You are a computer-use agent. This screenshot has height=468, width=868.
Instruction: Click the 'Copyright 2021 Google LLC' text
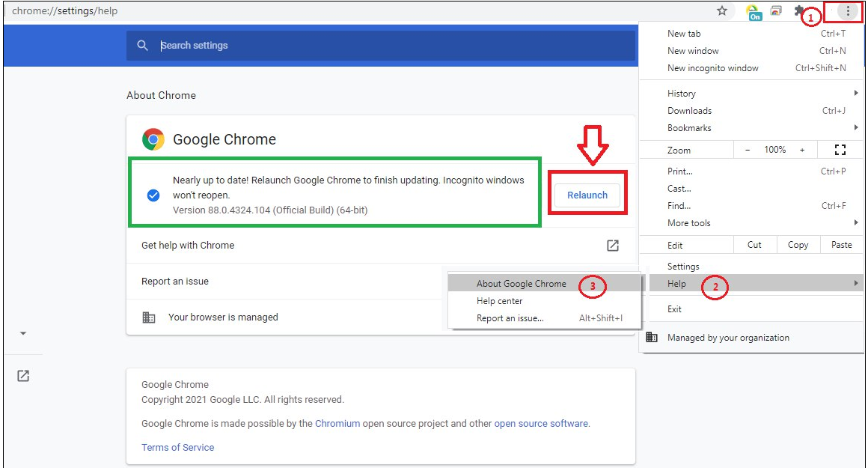click(x=201, y=399)
